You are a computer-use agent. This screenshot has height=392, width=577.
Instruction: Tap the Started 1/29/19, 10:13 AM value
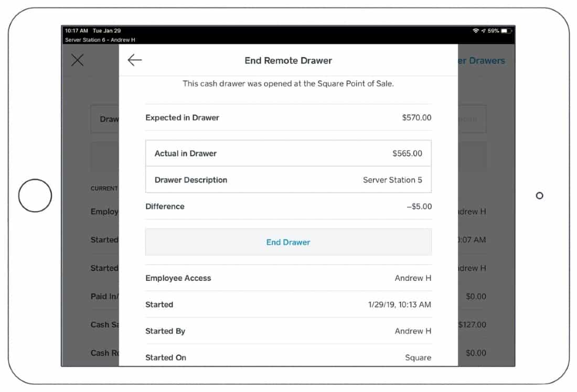coord(399,304)
